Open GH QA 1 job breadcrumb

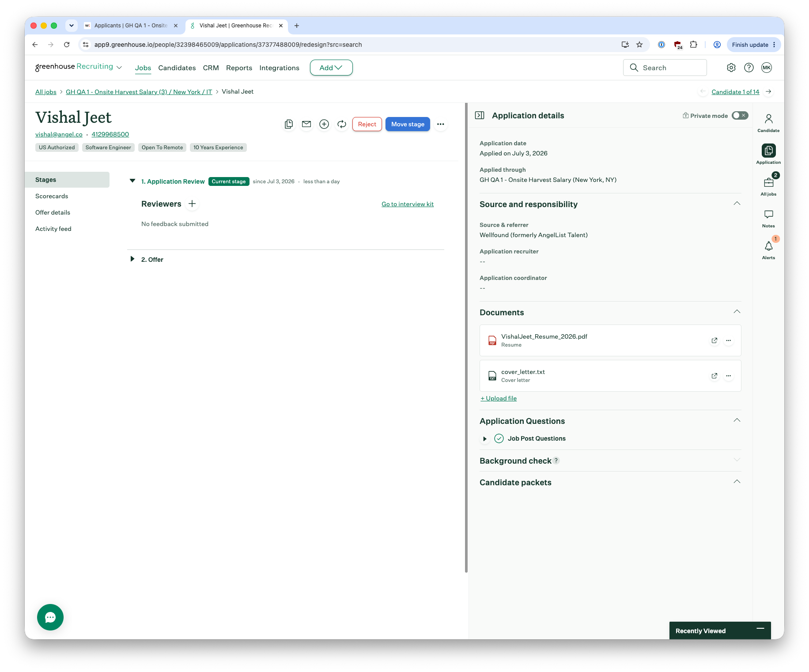(139, 92)
